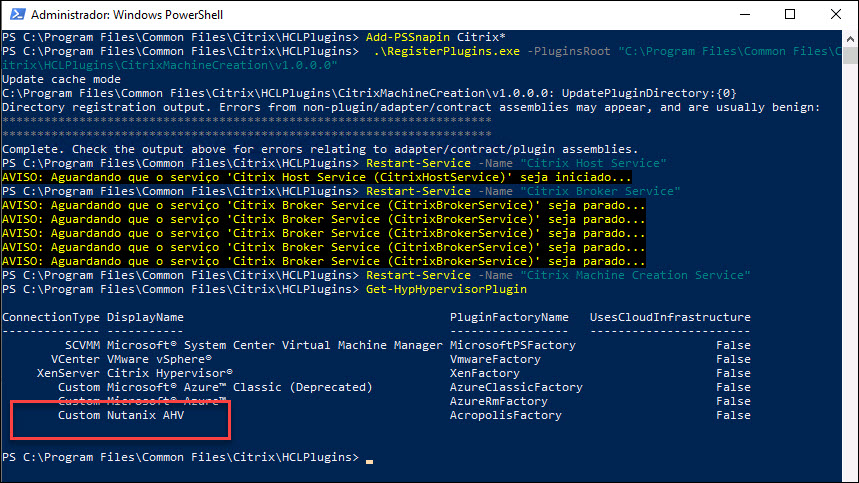The image size is (859, 483).
Task: Click the yellow Citrix Host Service warning line
Action: click(x=317, y=177)
